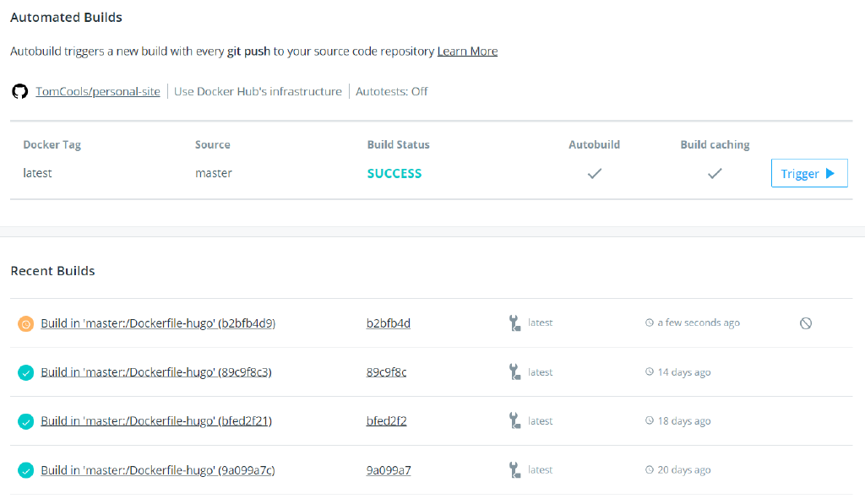Click commit link 89c9f8c
This screenshot has height=504, width=865.
pyautogui.click(x=384, y=371)
